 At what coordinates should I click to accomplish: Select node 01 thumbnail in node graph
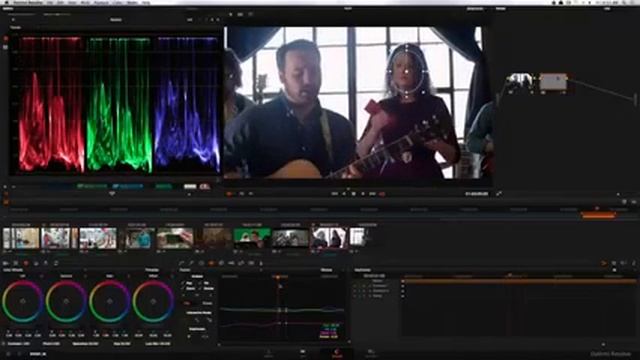point(520,82)
